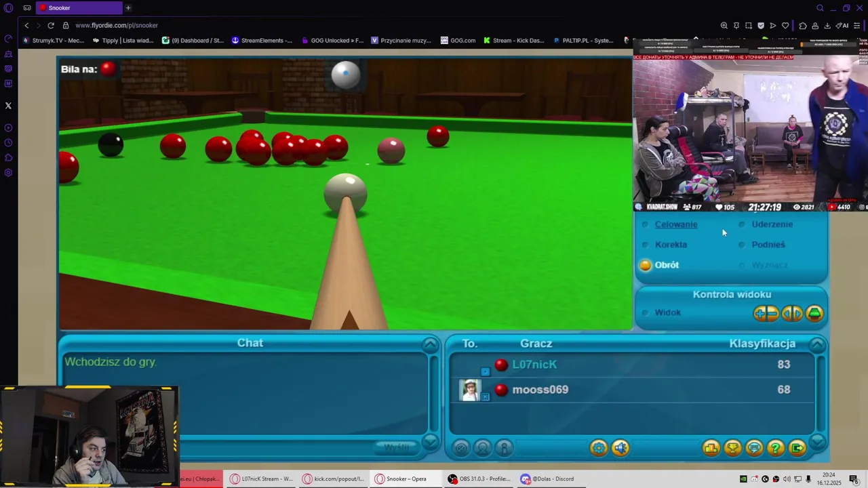Click the heart bookmark icon in address bar
Image resolution: width=868 pixels, height=488 pixels.
click(785, 26)
